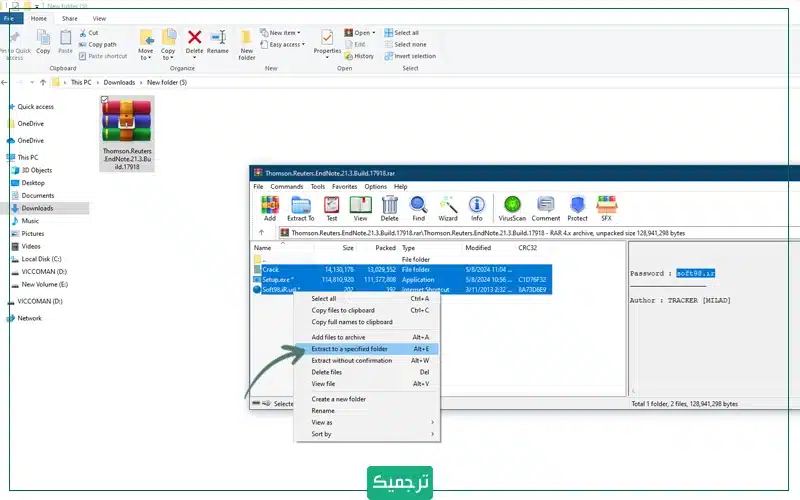Click Select all in Explorer ribbon

[x=402, y=33]
